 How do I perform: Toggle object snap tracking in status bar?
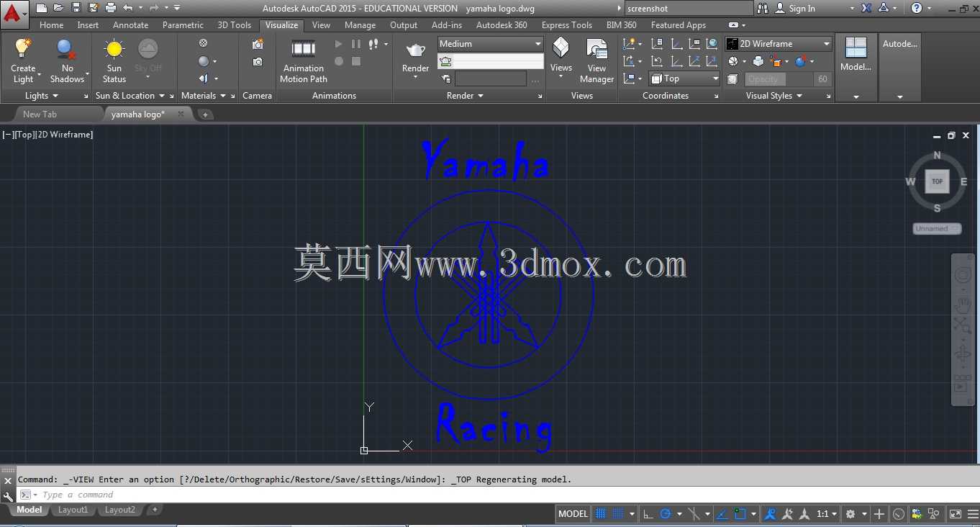[x=722, y=514]
